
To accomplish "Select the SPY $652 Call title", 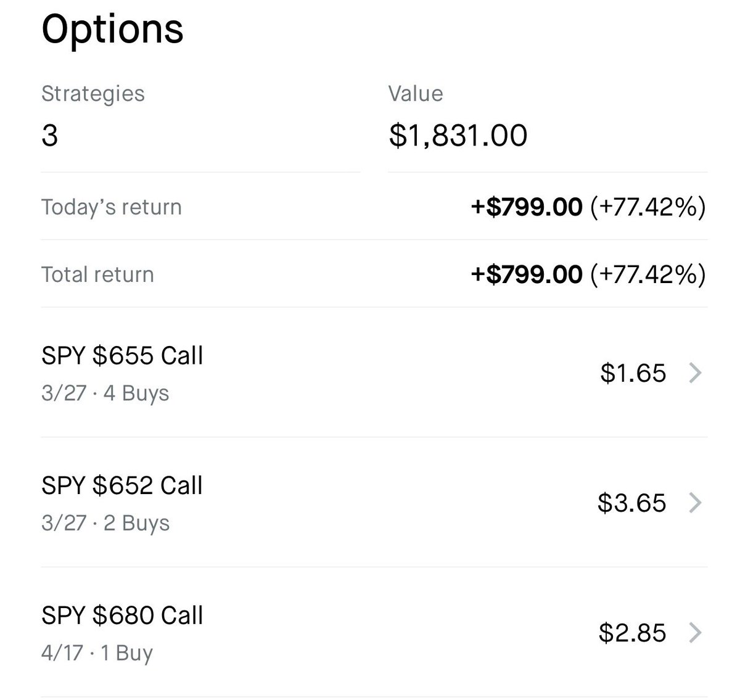I will click(122, 486).
